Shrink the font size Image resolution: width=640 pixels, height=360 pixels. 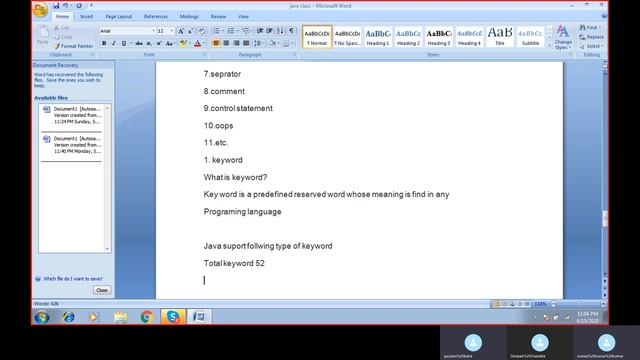pyautogui.click(x=190, y=31)
